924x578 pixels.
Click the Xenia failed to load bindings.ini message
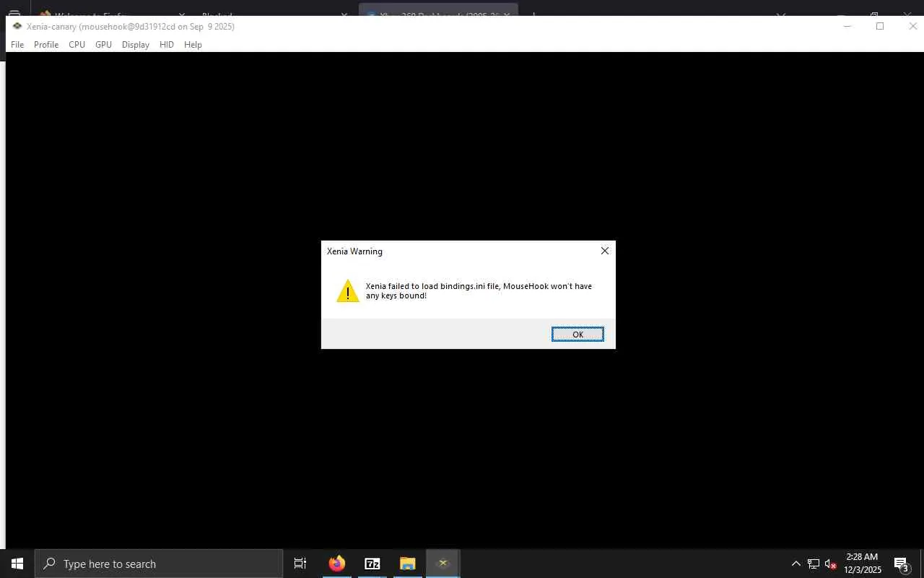(479, 291)
